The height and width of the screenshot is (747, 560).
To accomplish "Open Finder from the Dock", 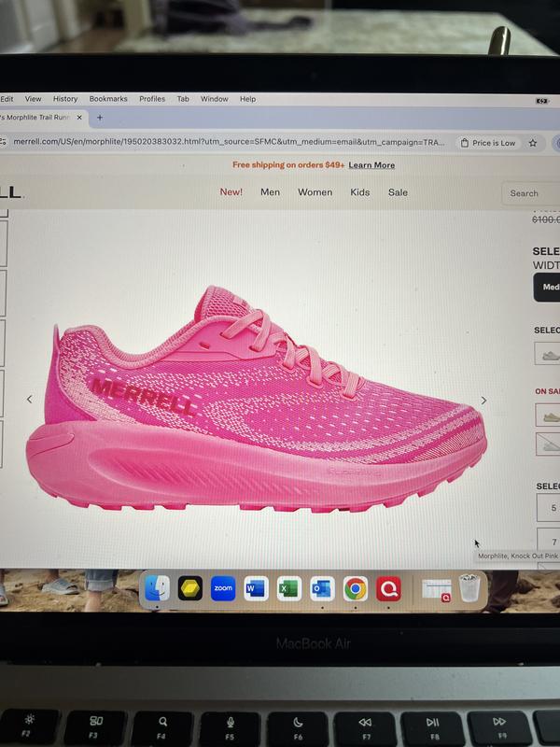I will [157, 588].
